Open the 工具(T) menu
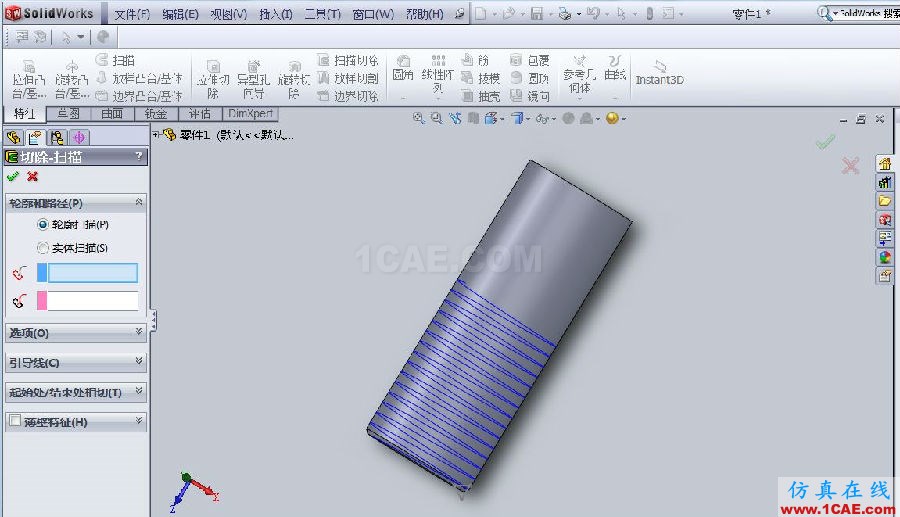The height and width of the screenshot is (517, 900). tap(323, 14)
